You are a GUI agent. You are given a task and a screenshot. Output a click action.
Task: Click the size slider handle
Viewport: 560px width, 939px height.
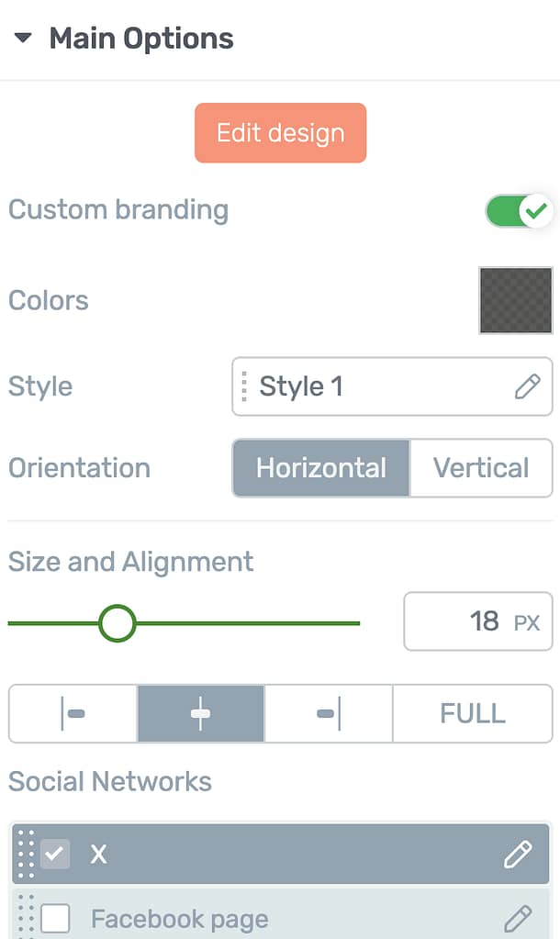click(118, 623)
